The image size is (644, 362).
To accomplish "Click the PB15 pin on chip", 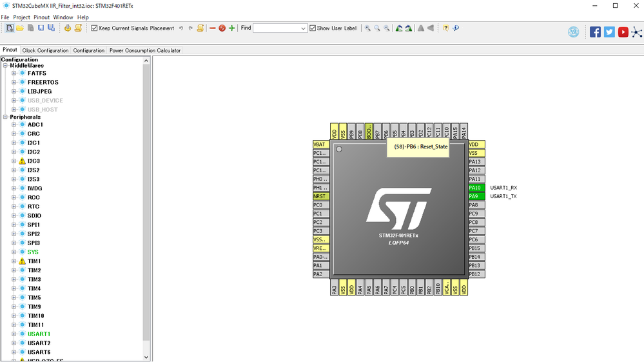I will 476,248.
